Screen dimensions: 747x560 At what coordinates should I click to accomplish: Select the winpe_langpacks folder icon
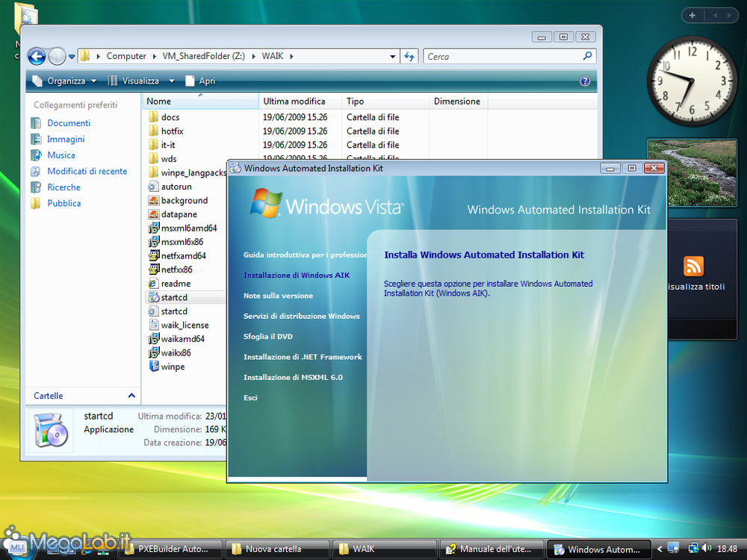(x=153, y=172)
